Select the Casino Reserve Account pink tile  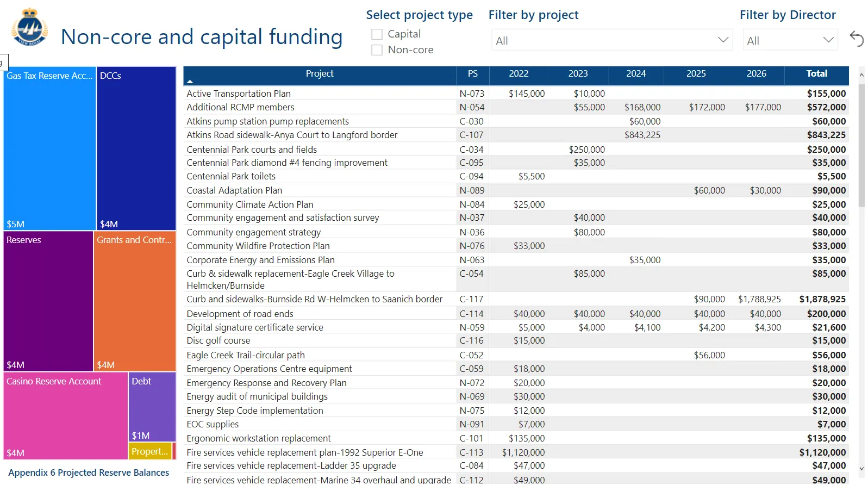pos(66,416)
